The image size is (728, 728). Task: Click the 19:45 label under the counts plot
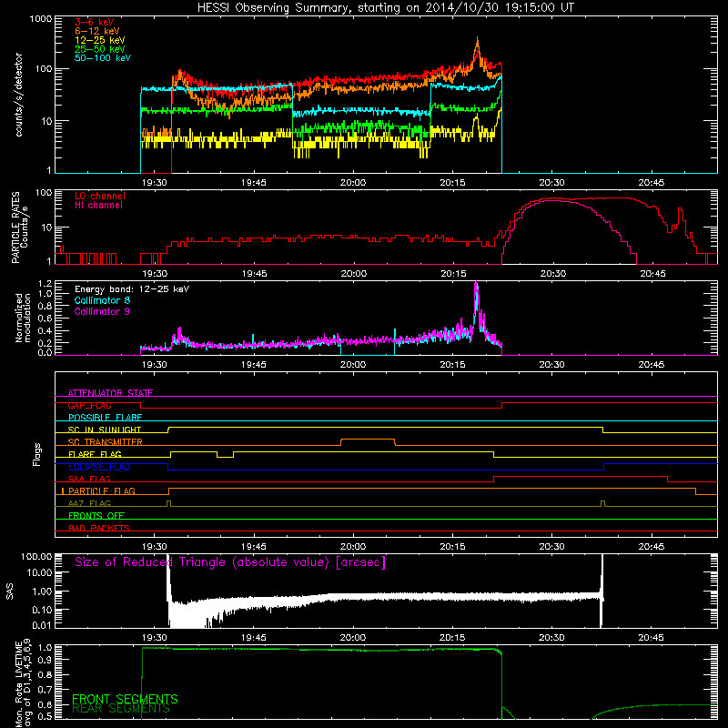point(254,183)
